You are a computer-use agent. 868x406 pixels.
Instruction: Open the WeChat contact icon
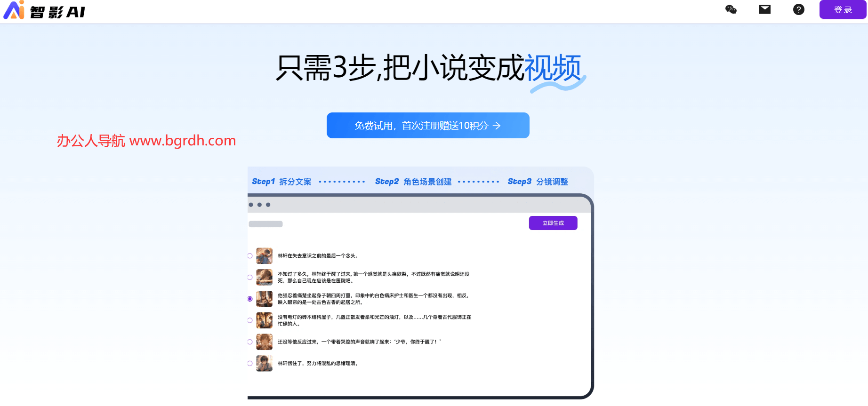(x=731, y=9)
